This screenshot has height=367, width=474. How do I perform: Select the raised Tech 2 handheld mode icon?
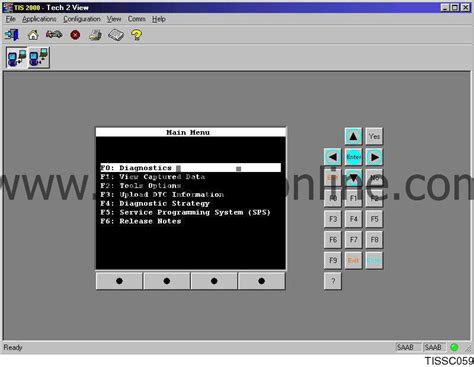pos(39,58)
